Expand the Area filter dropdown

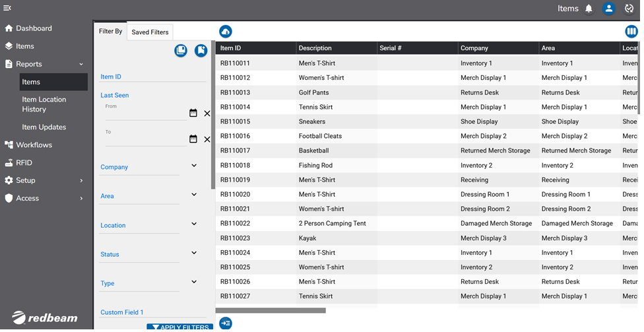pyautogui.click(x=194, y=195)
